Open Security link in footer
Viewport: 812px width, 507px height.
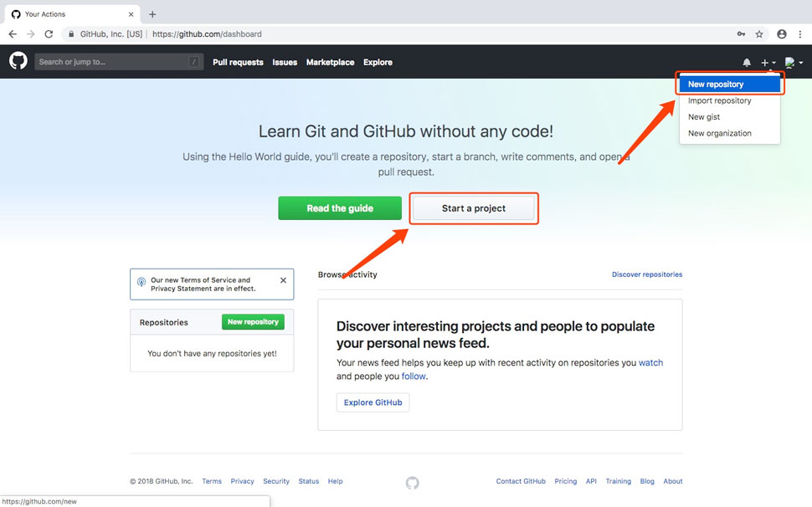276,481
